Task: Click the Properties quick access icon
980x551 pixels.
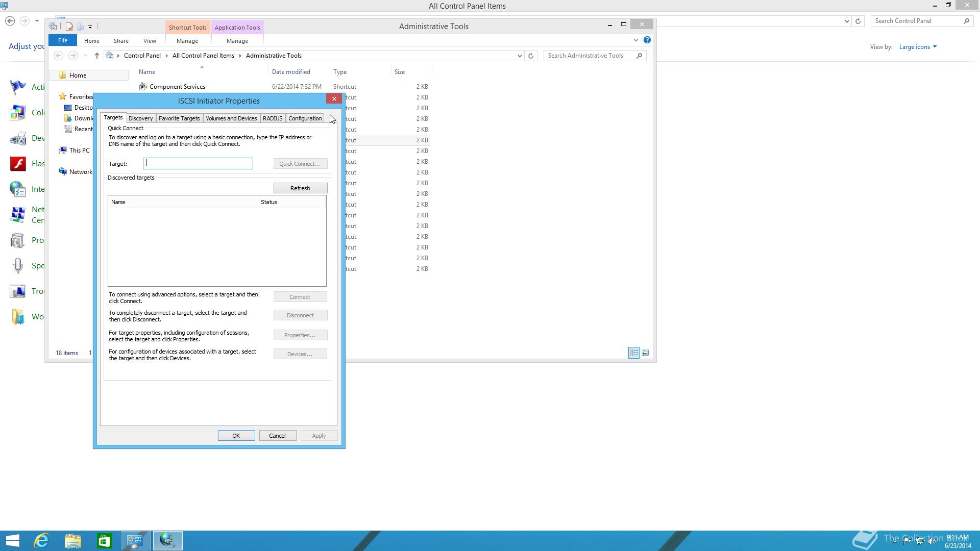Action: coord(69,27)
